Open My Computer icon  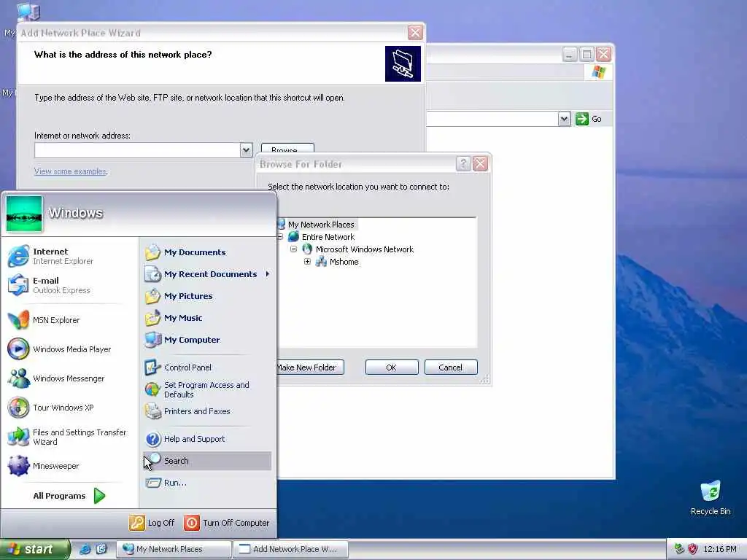click(x=153, y=340)
